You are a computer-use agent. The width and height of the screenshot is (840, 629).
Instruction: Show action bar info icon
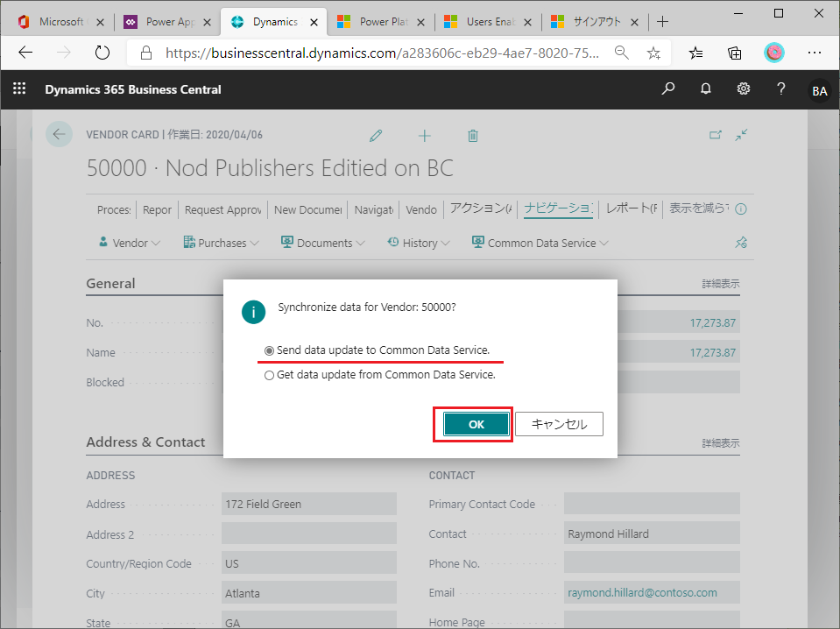coord(741,209)
